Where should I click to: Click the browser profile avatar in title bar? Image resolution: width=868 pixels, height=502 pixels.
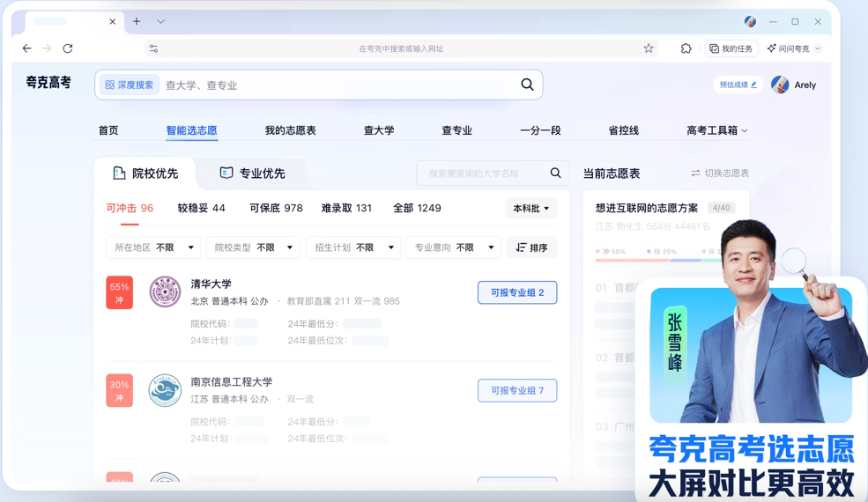tap(750, 22)
